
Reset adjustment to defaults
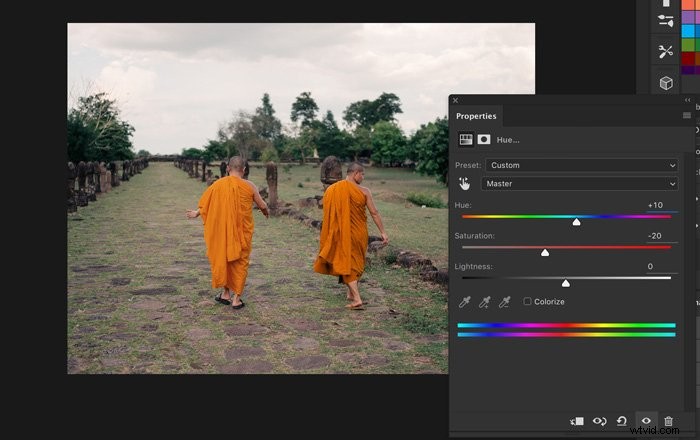coord(621,421)
